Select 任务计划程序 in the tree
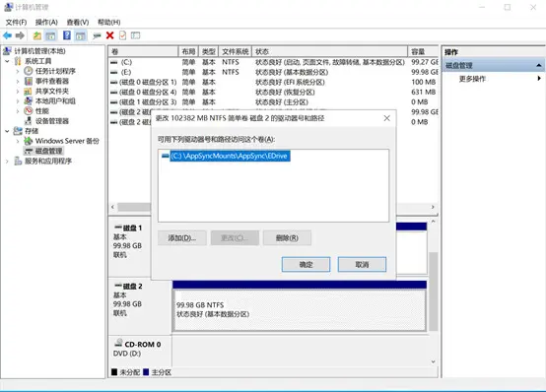 (55, 71)
